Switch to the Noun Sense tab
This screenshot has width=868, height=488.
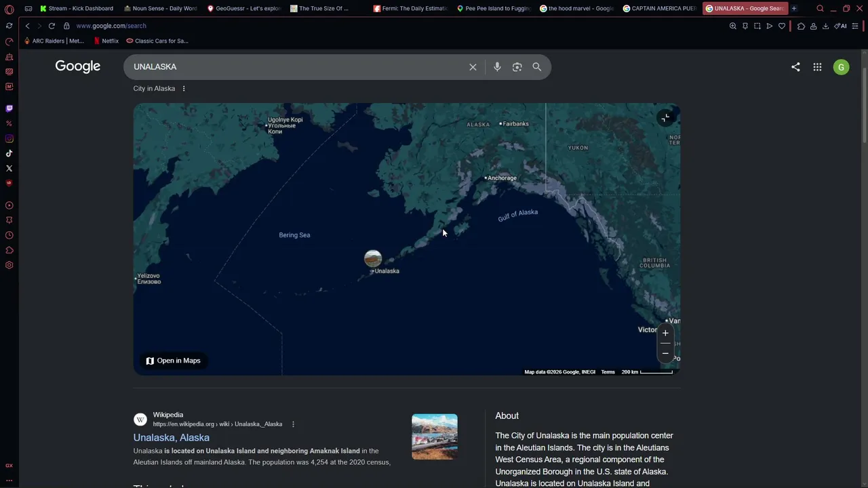coord(160,9)
